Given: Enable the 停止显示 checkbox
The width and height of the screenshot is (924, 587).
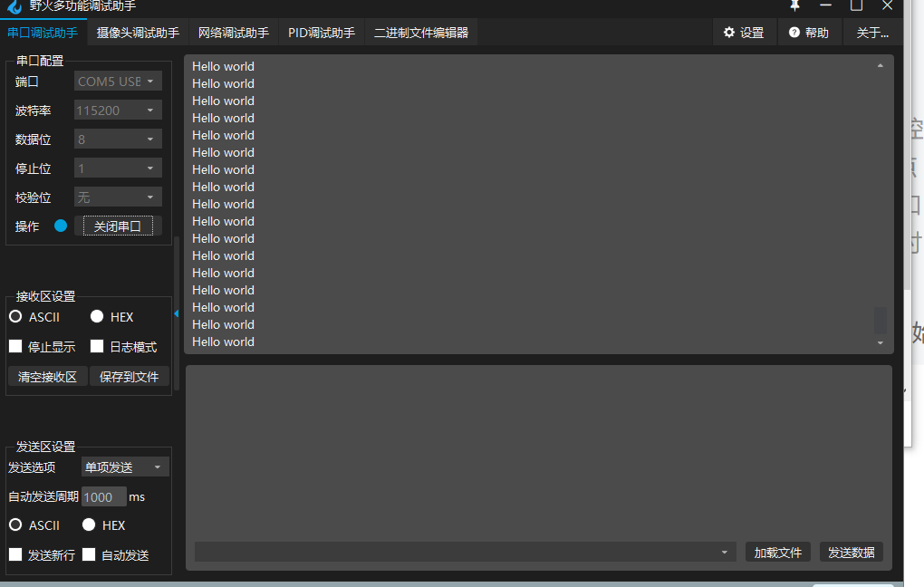Looking at the screenshot, I should point(16,346).
